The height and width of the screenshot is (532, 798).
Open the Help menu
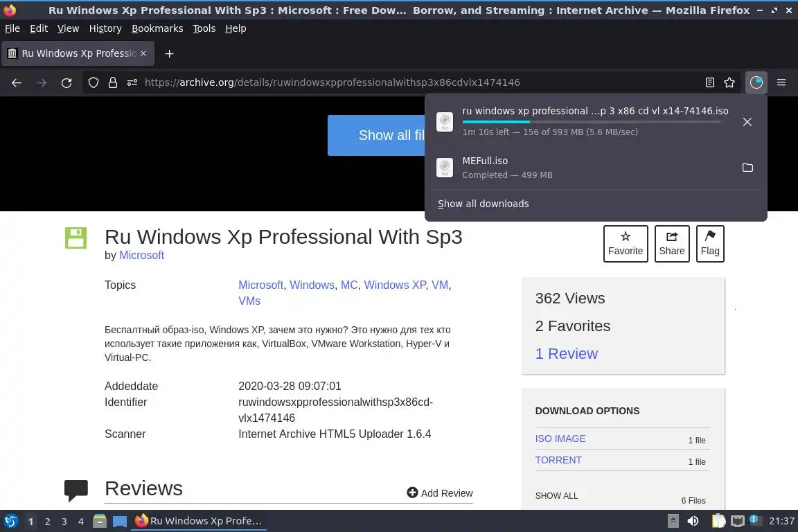[236, 28]
